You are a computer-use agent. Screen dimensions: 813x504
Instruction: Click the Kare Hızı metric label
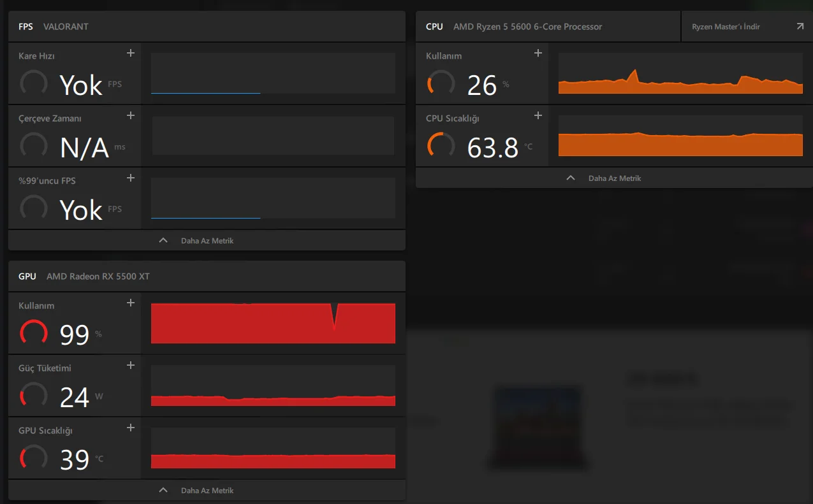pos(36,56)
